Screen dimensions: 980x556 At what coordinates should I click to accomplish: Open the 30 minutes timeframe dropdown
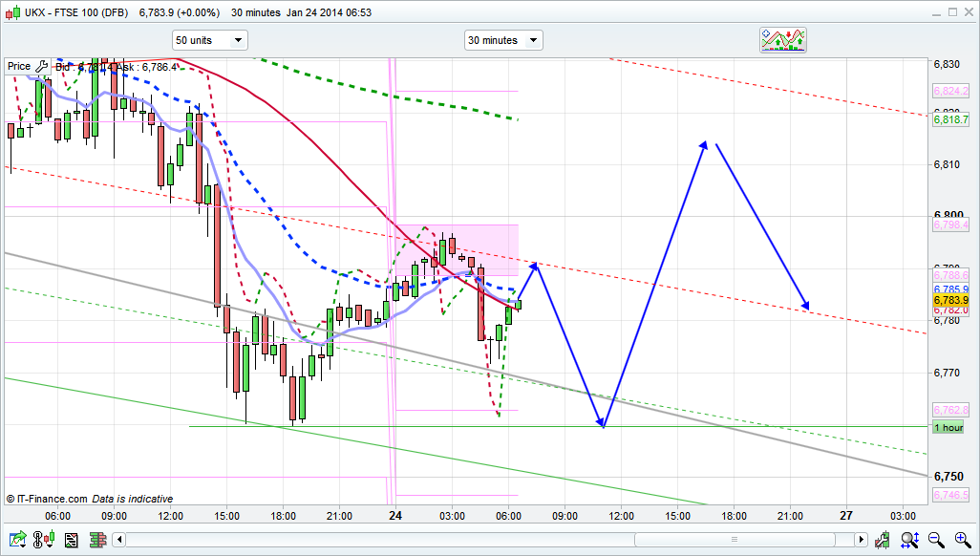click(x=503, y=40)
